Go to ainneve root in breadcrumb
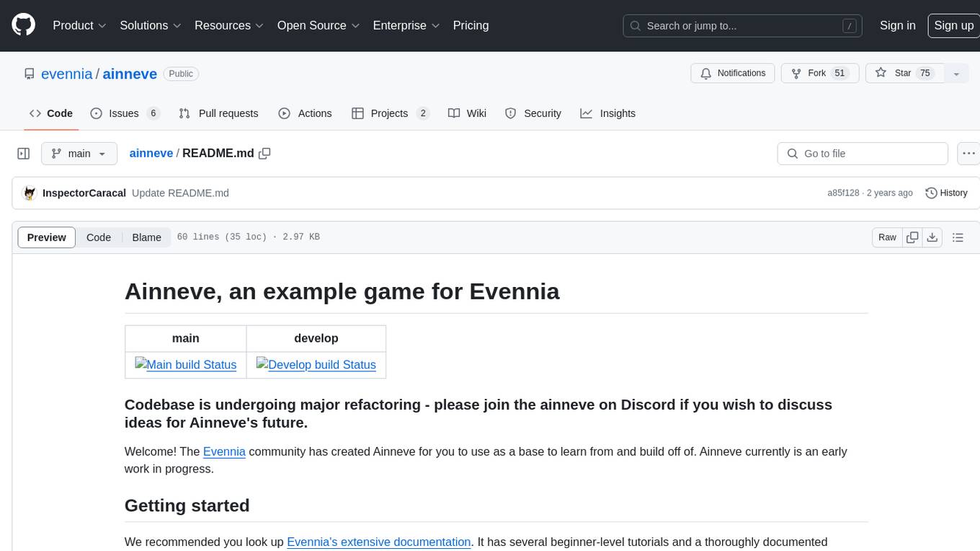 click(151, 153)
